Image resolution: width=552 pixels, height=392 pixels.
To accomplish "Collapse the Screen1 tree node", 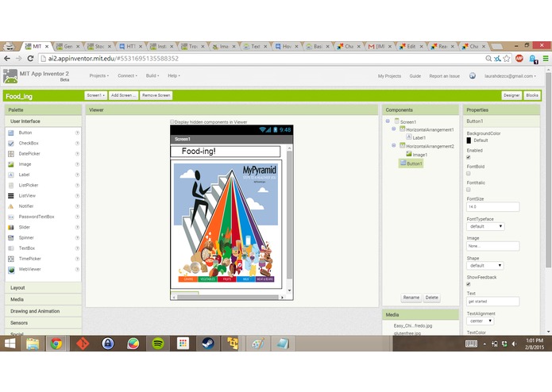I will click(x=388, y=121).
